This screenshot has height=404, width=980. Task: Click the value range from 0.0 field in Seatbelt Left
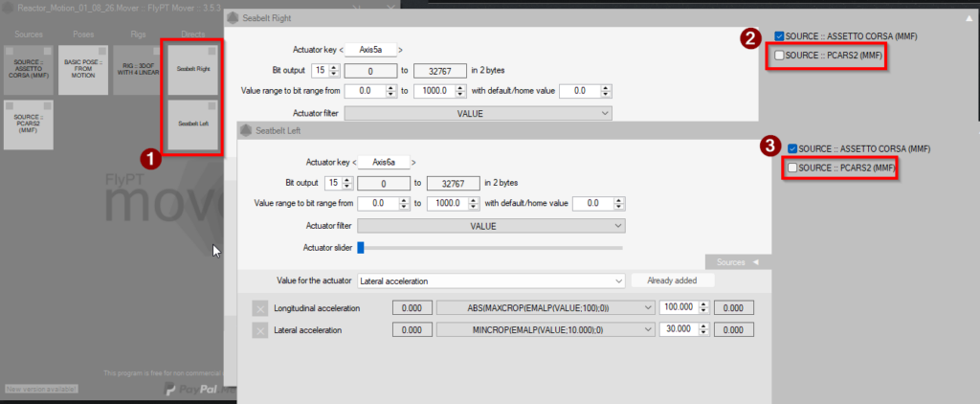[x=383, y=204]
